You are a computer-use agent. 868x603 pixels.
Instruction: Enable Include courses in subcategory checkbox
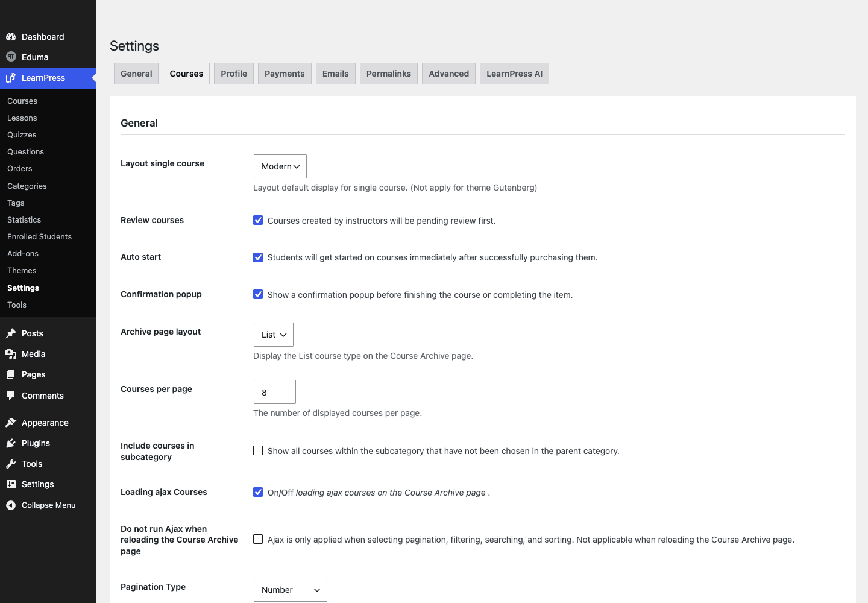[258, 450]
